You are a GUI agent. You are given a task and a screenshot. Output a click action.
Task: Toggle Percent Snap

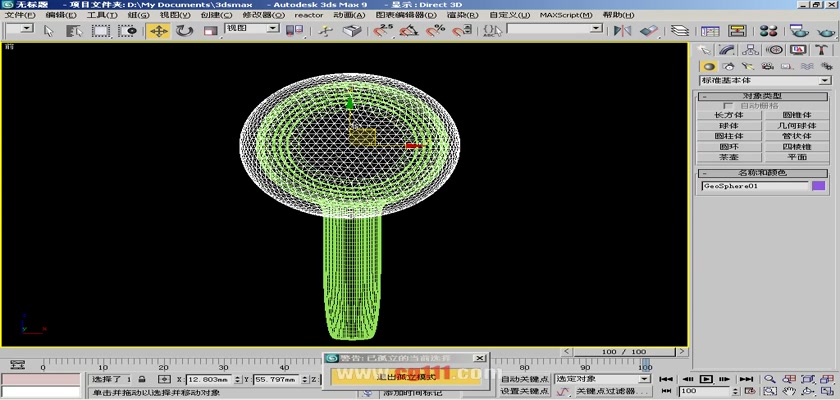435,31
